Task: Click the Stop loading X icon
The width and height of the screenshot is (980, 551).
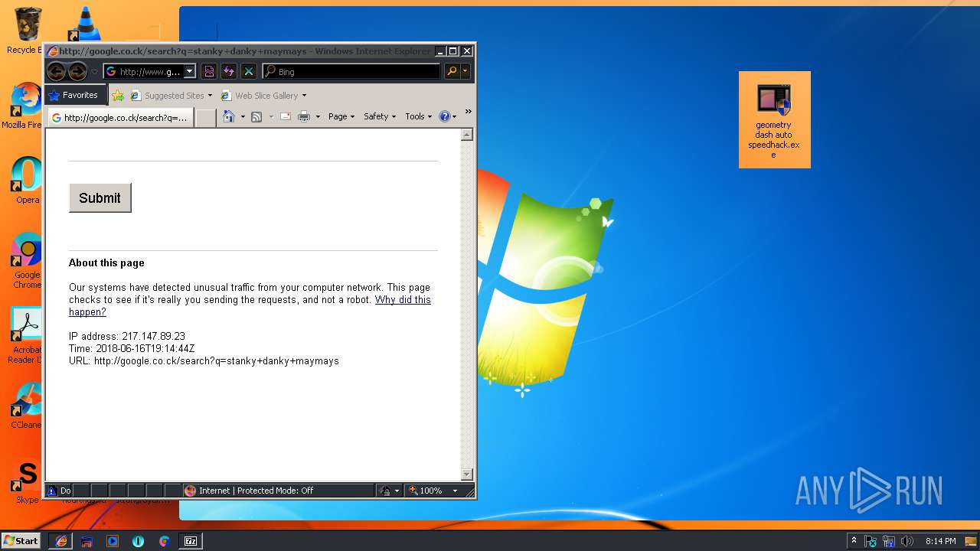Action: point(248,72)
